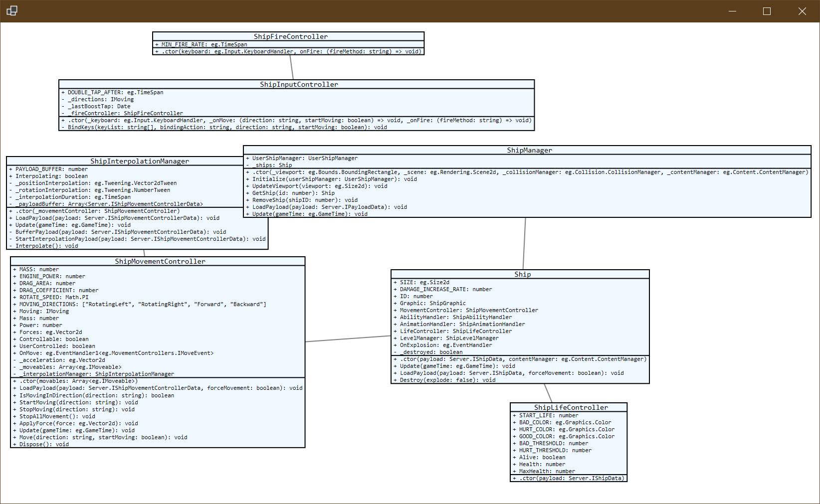
Task: Select ShipInterpolationManager class title
Action: click(140, 161)
